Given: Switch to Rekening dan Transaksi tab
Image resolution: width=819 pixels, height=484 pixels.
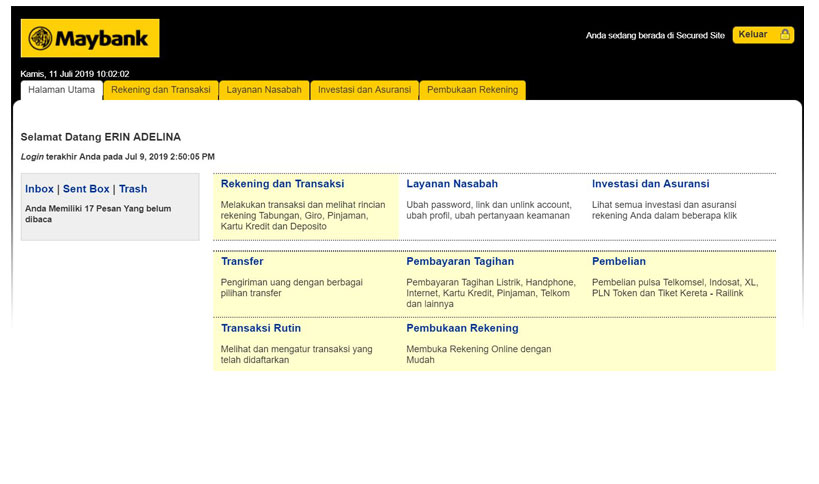Looking at the screenshot, I should (161, 90).
